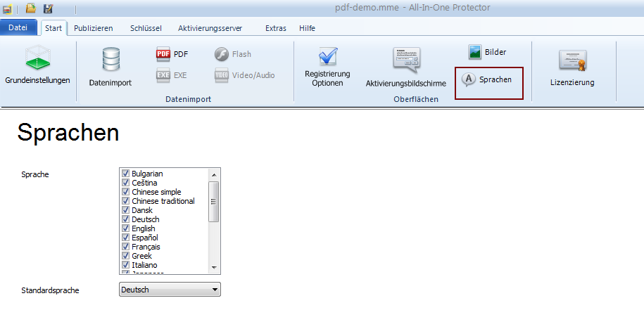
Task: Click the language list scrollbar thumb
Action: 214,202
